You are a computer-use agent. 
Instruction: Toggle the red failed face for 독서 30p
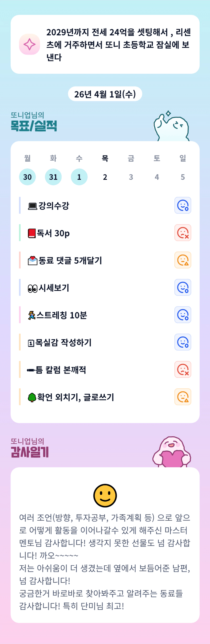click(x=183, y=233)
